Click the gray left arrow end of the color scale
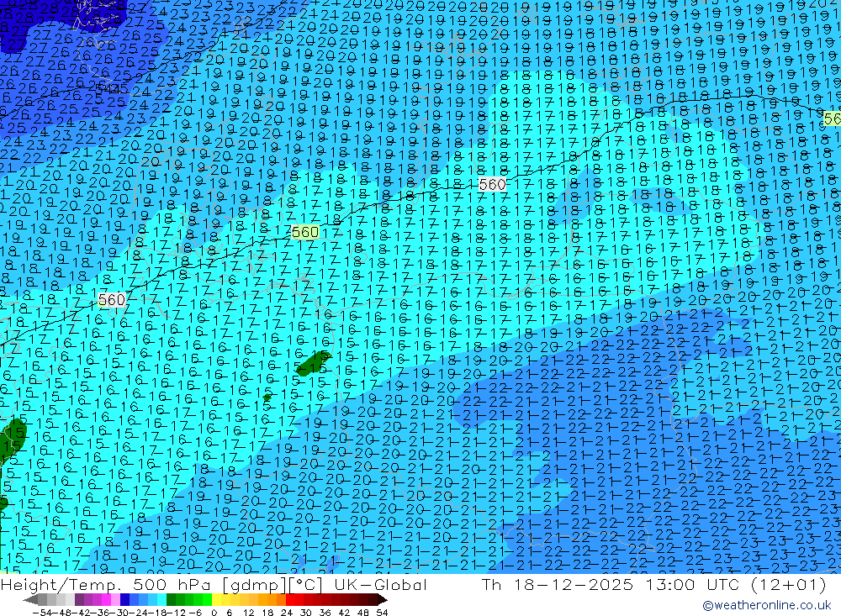Viewport: 841px width, 616px height. [30, 600]
